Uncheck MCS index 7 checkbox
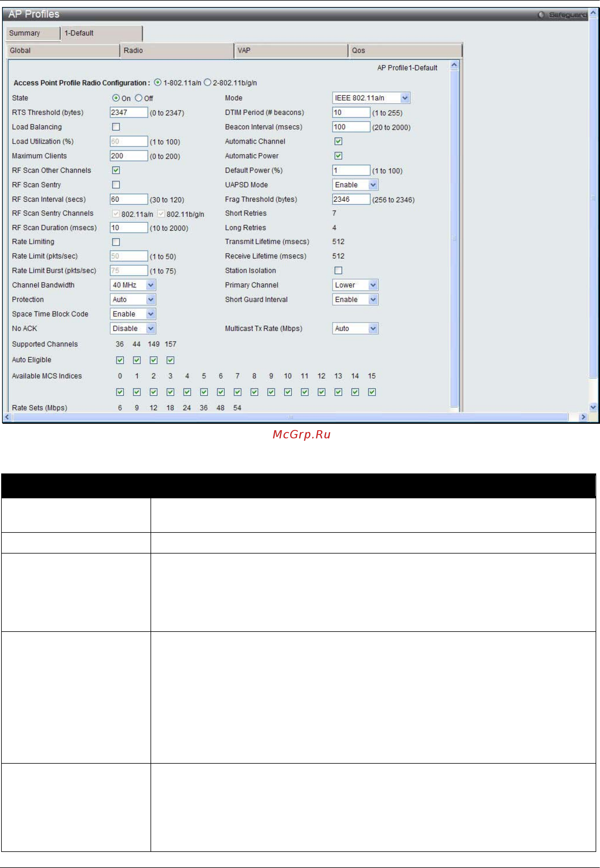The height and width of the screenshot is (868, 600). coord(238,392)
